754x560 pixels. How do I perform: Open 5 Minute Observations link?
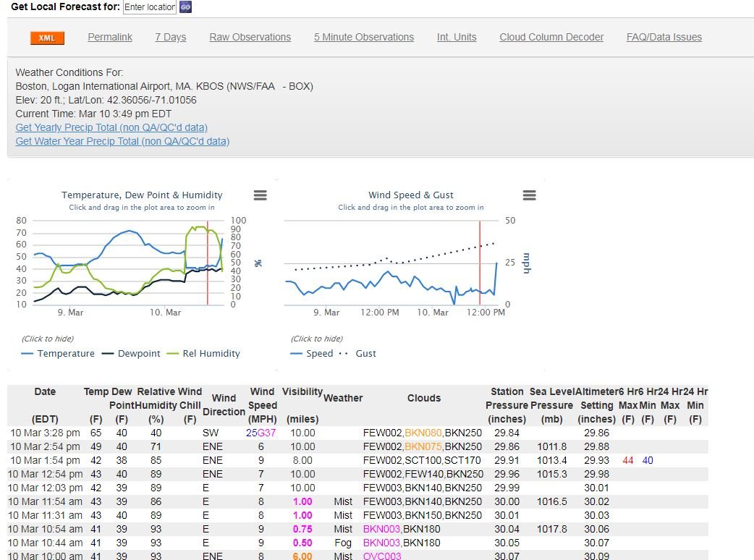[x=364, y=37]
